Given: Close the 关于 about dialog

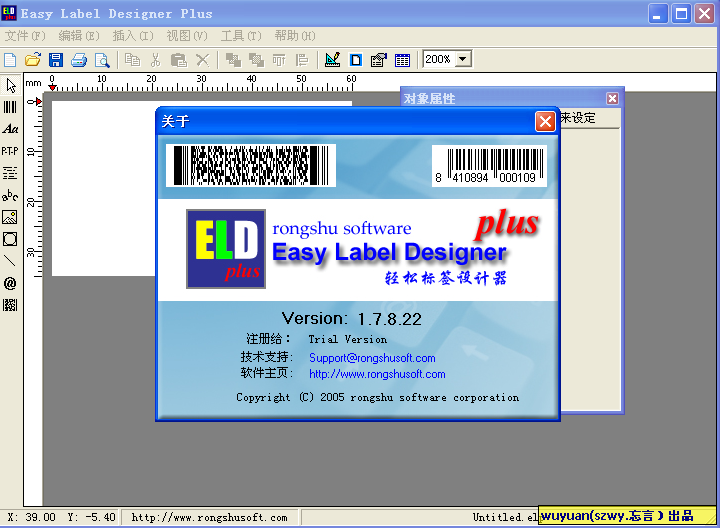Looking at the screenshot, I should coord(545,122).
